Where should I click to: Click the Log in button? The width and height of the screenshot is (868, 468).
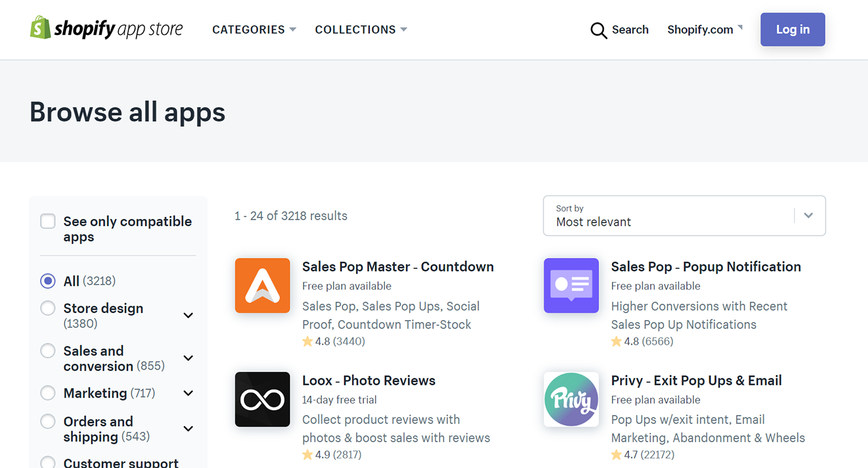click(793, 29)
